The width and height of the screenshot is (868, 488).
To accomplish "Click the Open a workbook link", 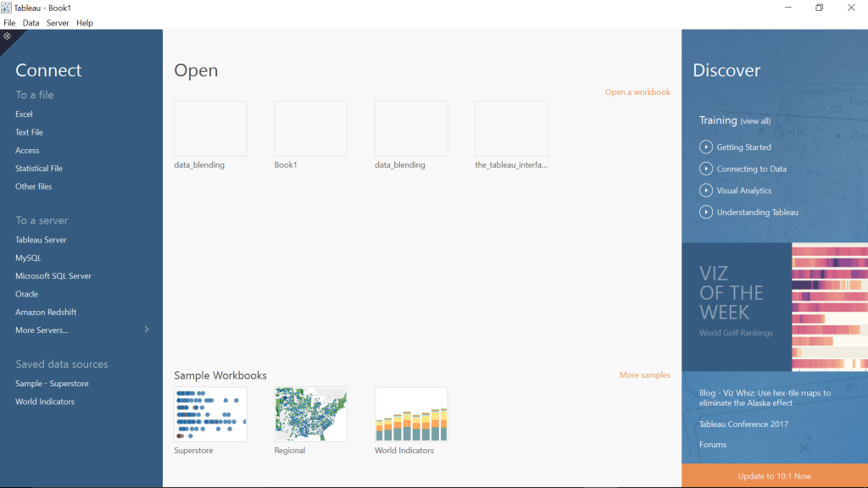I will coord(637,91).
